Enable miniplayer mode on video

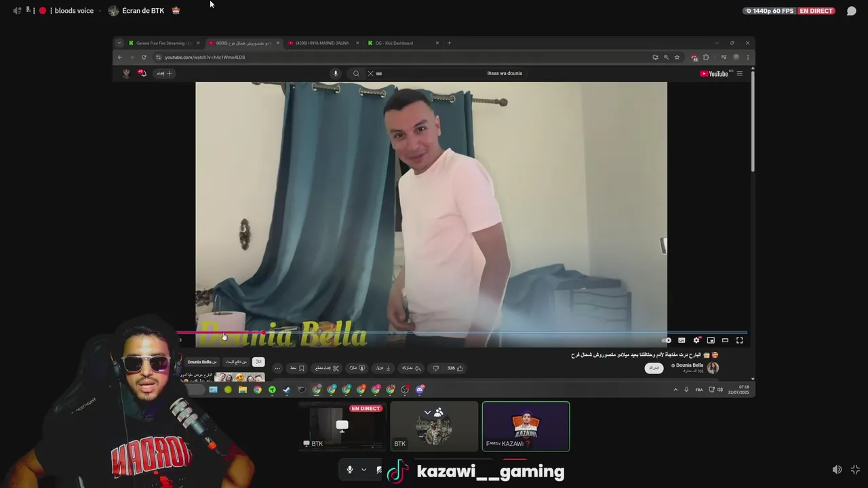(711, 340)
